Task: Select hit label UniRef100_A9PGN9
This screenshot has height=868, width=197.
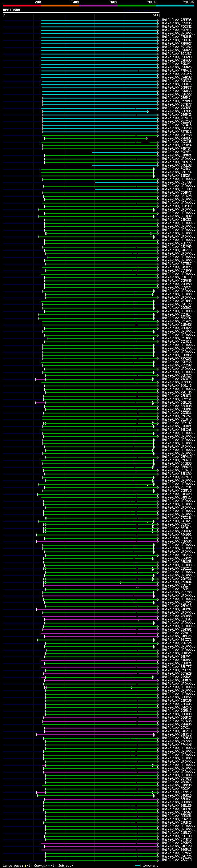Action: 177,57
